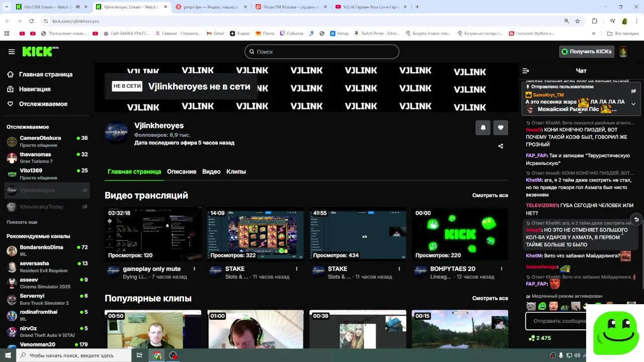
Task: Open KhovanskyToday offline channel
Action: [47, 207]
